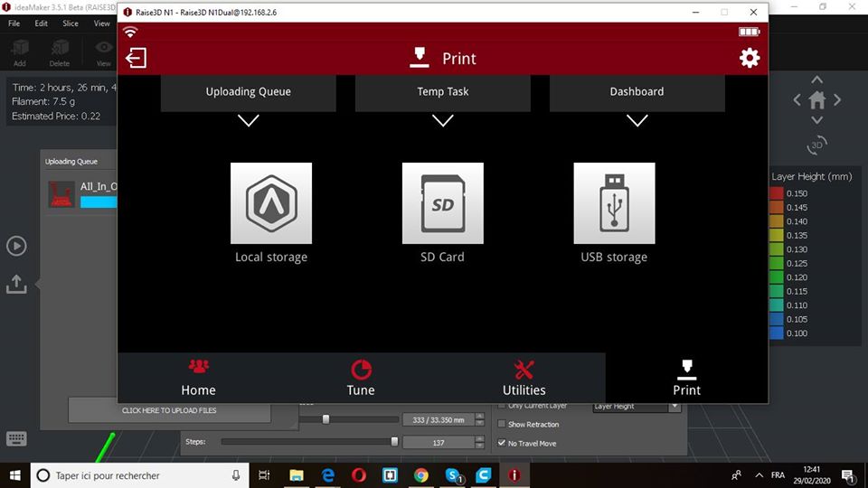Open File Explorer from the taskbar
Screen dimensions: 868x488
pyautogui.click(x=297, y=475)
